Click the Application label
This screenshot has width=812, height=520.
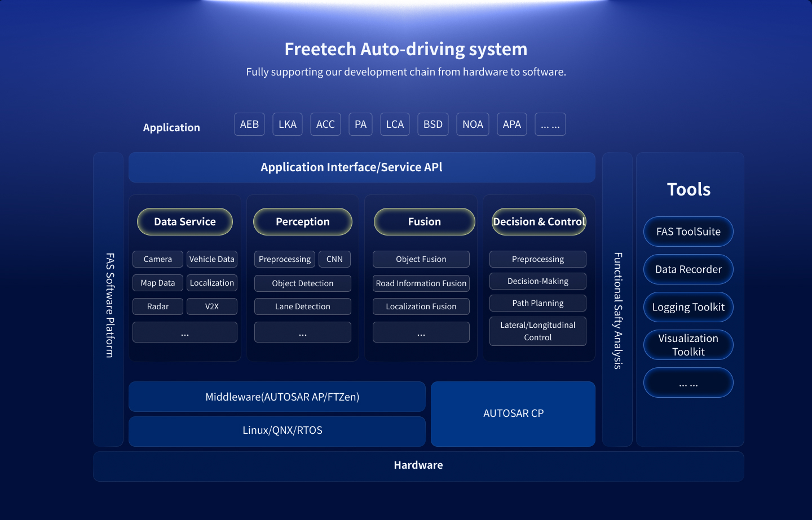171,128
